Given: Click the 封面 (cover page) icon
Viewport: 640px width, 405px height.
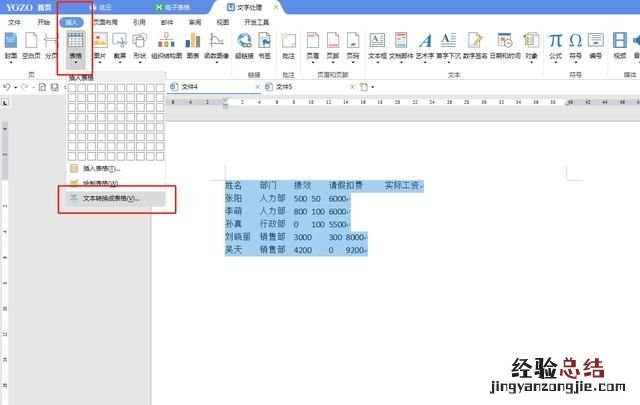Looking at the screenshot, I should coord(11,41).
